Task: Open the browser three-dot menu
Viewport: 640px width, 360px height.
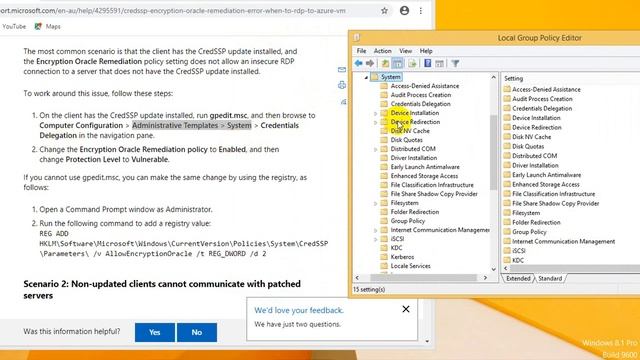Action: coord(421,11)
